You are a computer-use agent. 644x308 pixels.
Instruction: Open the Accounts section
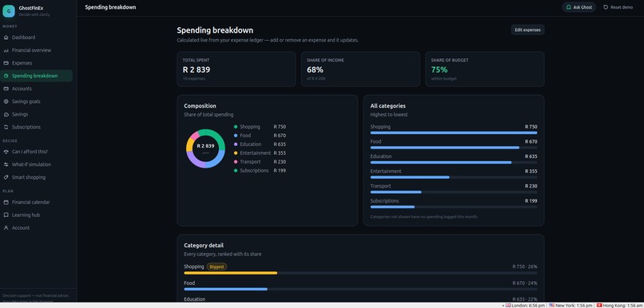click(37, 89)
